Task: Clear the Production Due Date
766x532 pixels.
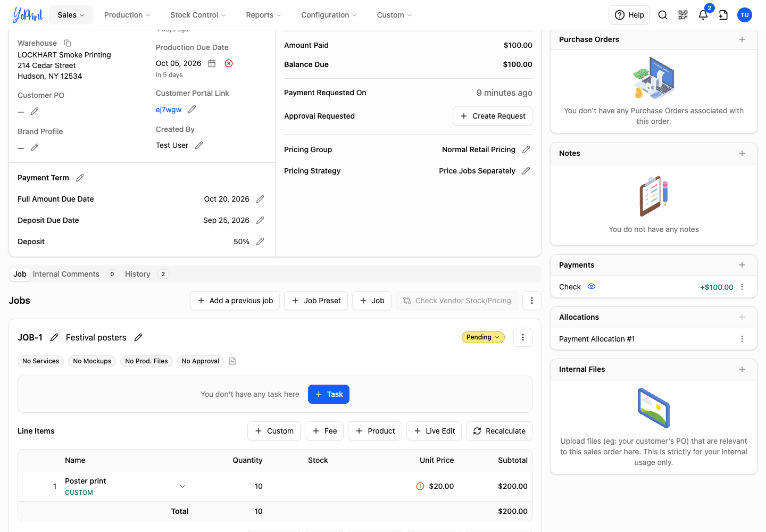Action: (229, 63)
